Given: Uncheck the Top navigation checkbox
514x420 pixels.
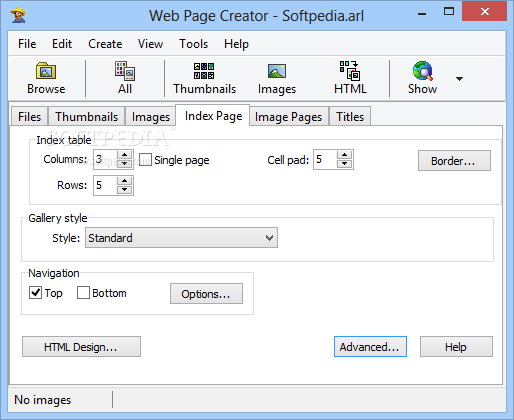Looking at the screenshot, I should pos(35,293).
